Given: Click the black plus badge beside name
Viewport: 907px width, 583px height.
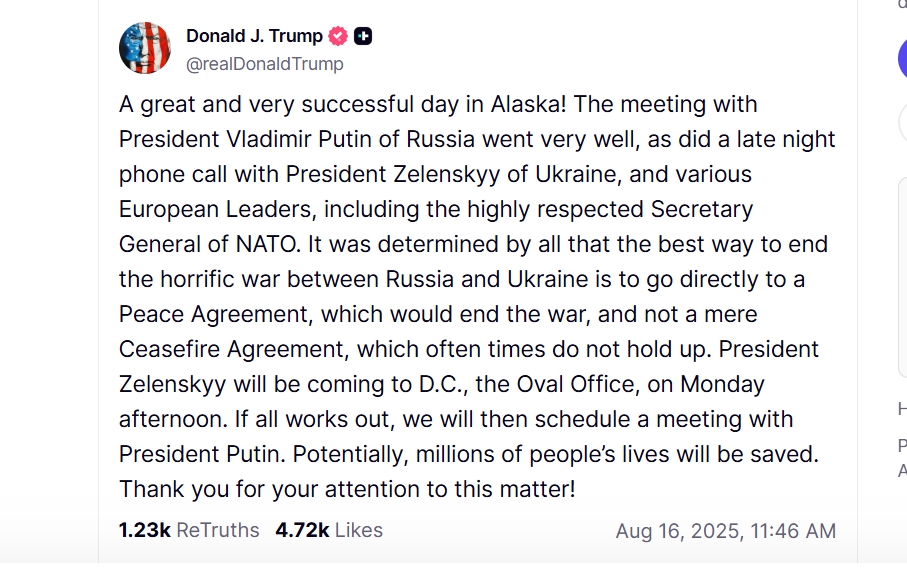Looking at the screenshot, I should pos(363,36).
